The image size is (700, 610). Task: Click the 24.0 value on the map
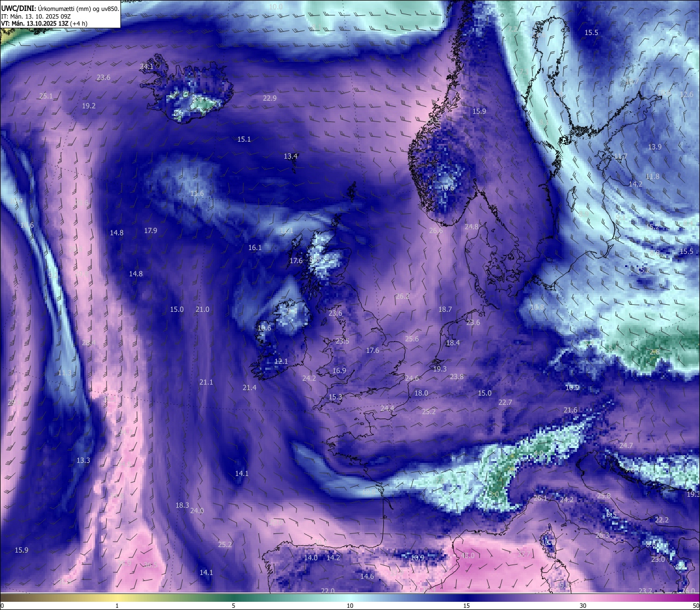[197, 511]
